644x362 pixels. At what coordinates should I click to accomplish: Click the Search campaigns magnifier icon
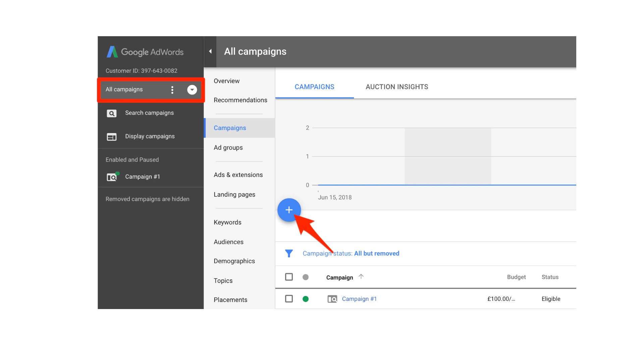(x=112, y=113)
